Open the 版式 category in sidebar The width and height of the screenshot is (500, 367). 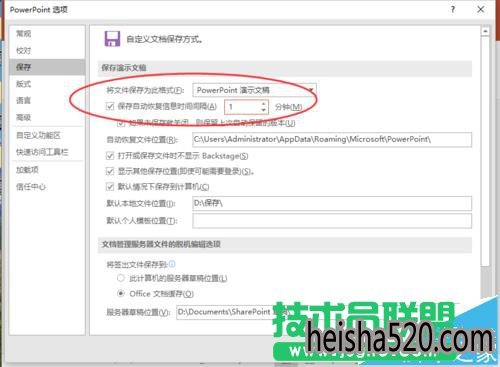pos(23,84)
